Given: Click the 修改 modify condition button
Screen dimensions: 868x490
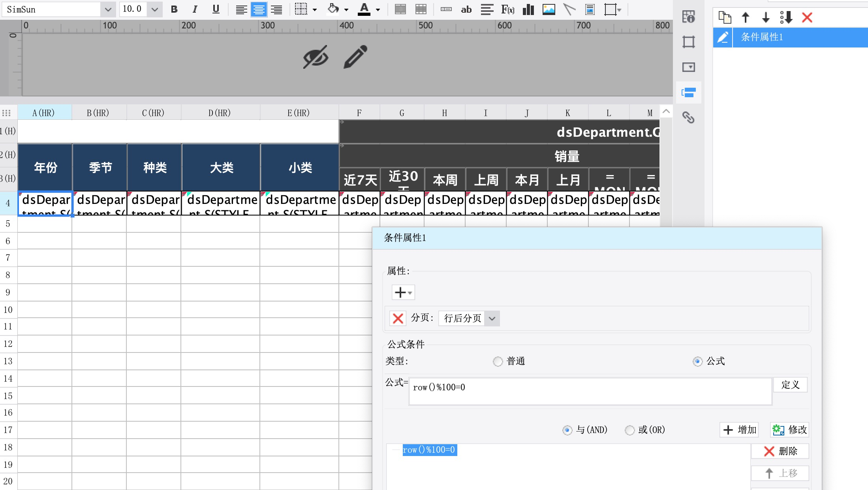Looking at the screenshot, I should click(789, 430).
